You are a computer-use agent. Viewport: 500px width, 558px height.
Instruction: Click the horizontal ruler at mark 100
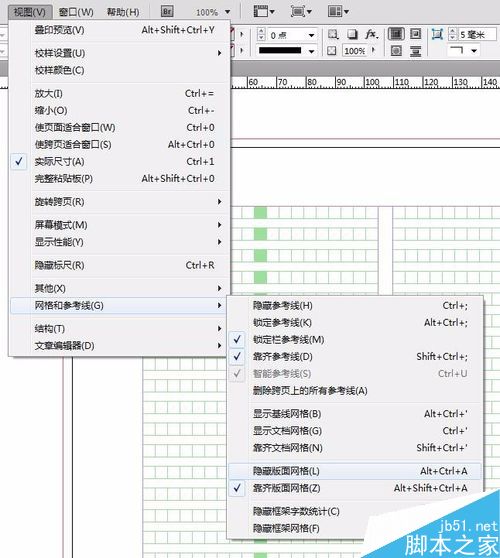coord(372,82)
